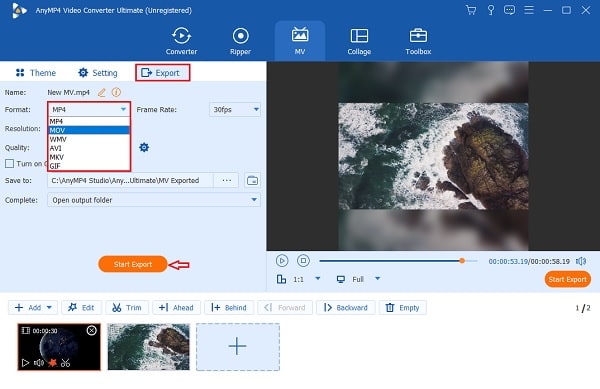600x389 pixels.
Task: Open the Toolbox module
Action: [418, 41]
